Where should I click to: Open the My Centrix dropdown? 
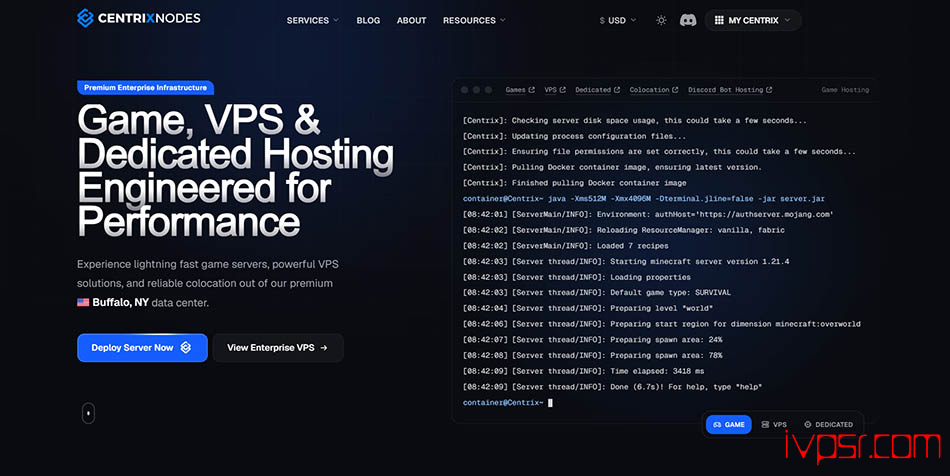pos(753,20)
